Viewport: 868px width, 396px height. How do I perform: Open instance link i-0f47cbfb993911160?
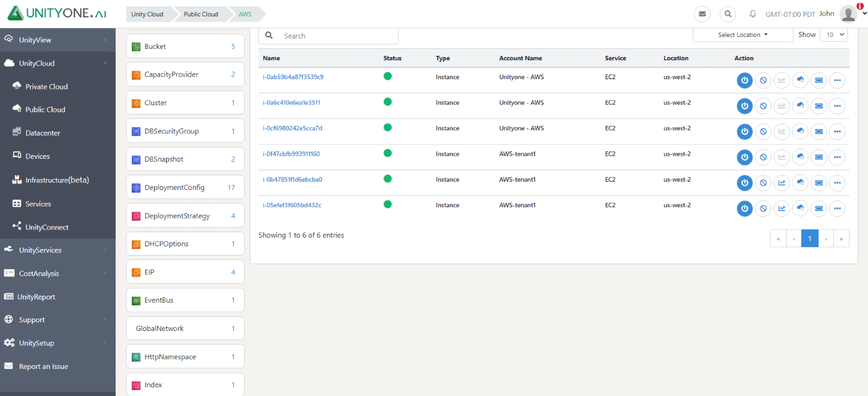(291, 154)
